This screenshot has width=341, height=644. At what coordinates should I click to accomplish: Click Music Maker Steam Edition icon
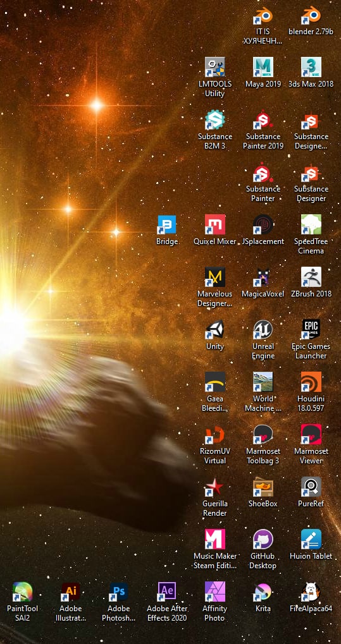pyautogui.click(x=214, y=539)
